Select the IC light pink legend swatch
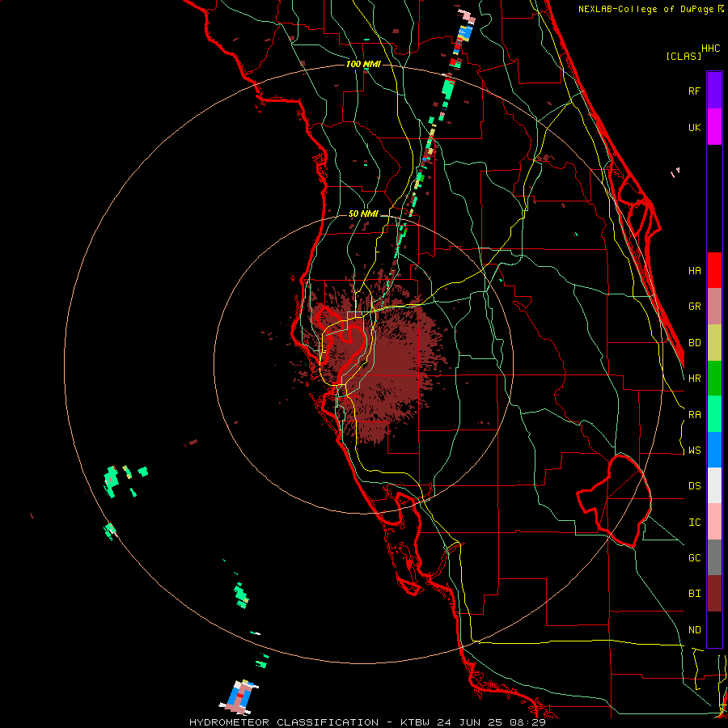The width and height of the screenshot is (728, 728). [x=714, y=522]
